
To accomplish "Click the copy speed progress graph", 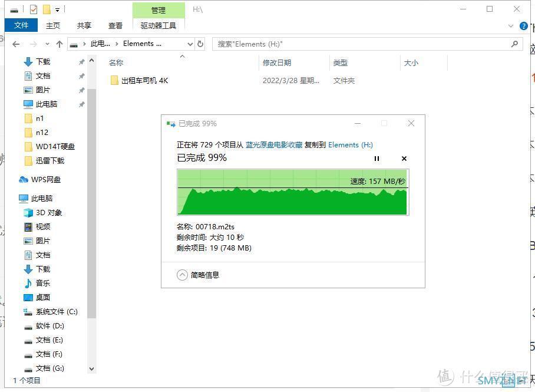I will (x=293, y=192).
